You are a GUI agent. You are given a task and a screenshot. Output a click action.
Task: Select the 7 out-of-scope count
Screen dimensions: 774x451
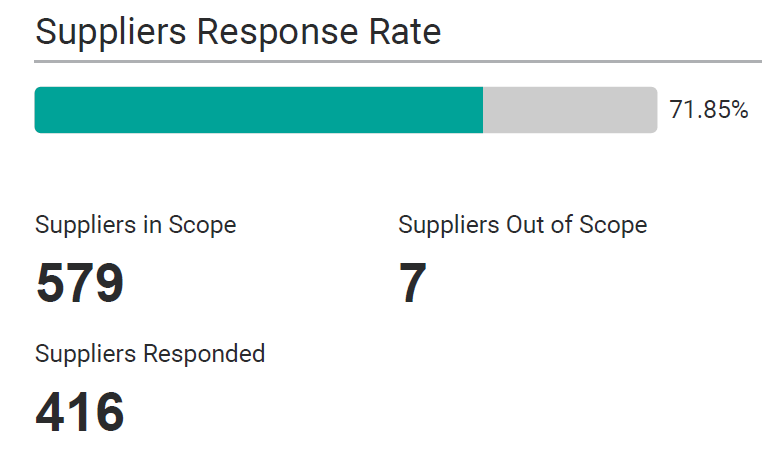tap(413, 283)
